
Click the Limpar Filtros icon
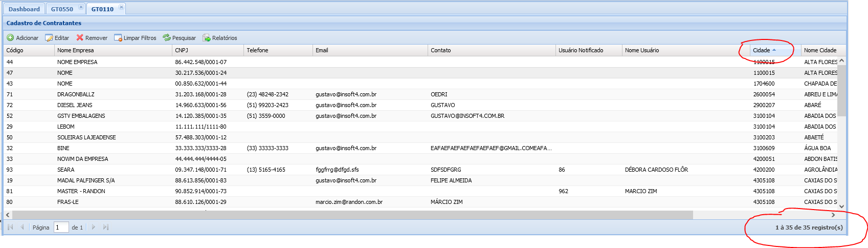tap(118, 38)
